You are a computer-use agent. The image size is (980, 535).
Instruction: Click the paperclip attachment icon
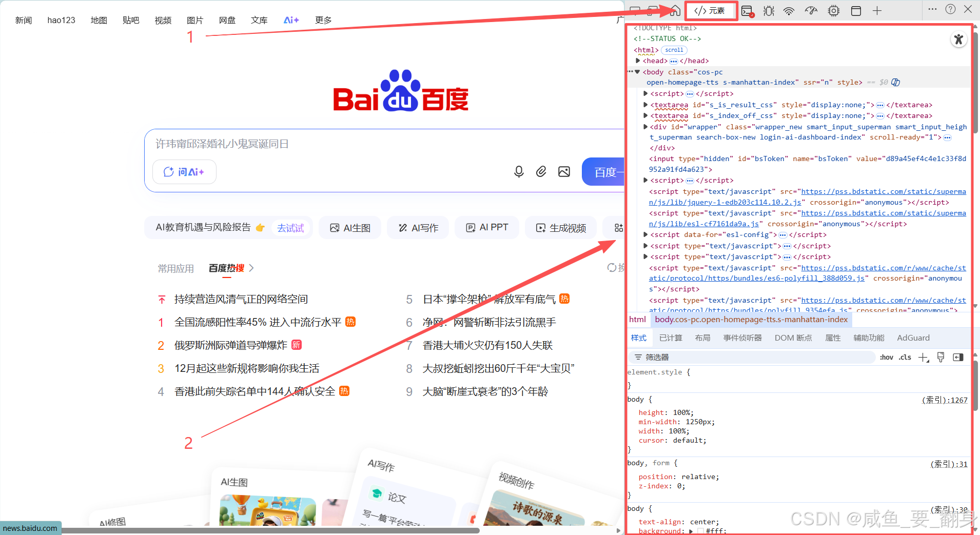541,172
